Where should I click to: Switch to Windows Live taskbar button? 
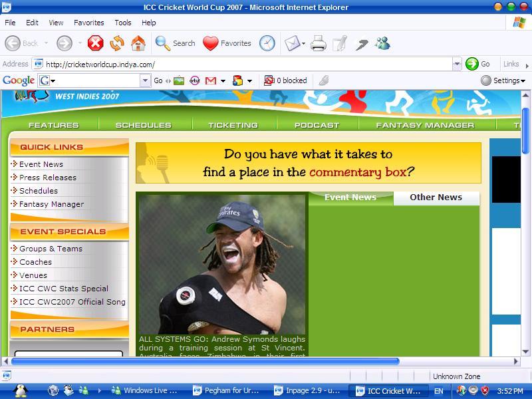pyautogui.click(x=145, y=390)
